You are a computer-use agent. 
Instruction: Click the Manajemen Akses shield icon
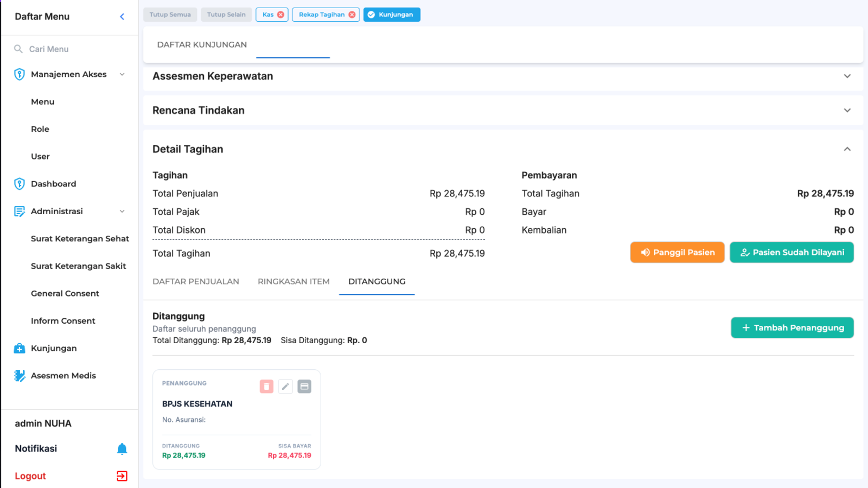tap(20, 74)
